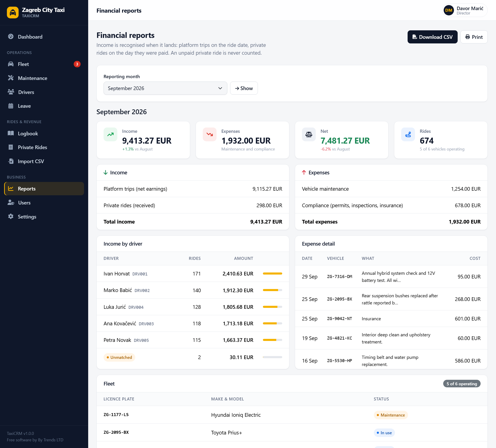Click Toyota Prius+ model name
The image size is (496, 448).
[226, 432]
